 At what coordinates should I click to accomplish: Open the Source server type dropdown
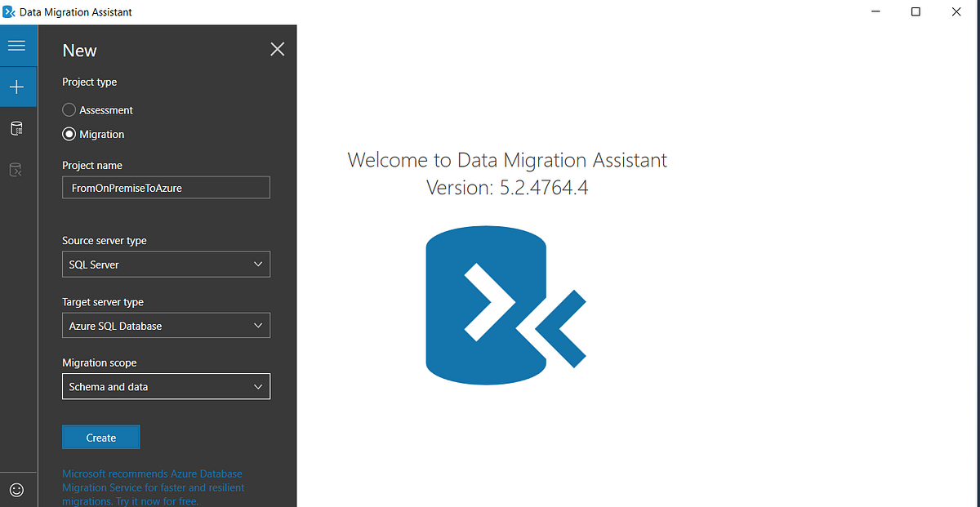point(166,264)
